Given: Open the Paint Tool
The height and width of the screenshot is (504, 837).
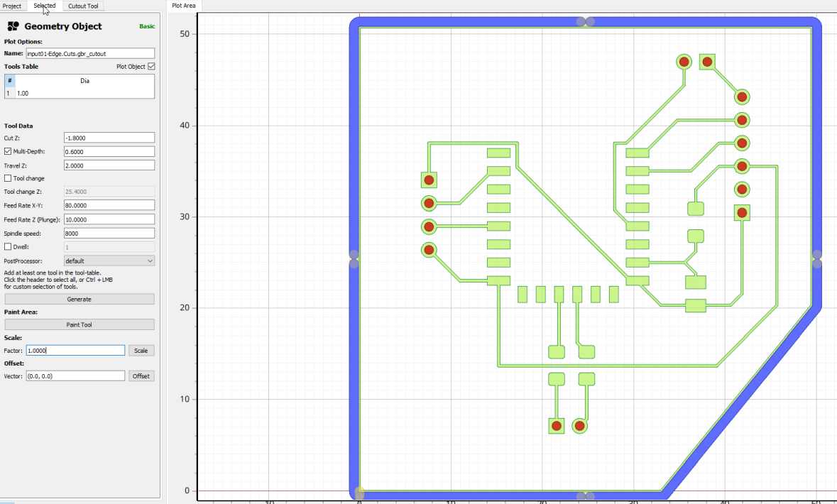Looking at the screenshot, I should [80, 324].
